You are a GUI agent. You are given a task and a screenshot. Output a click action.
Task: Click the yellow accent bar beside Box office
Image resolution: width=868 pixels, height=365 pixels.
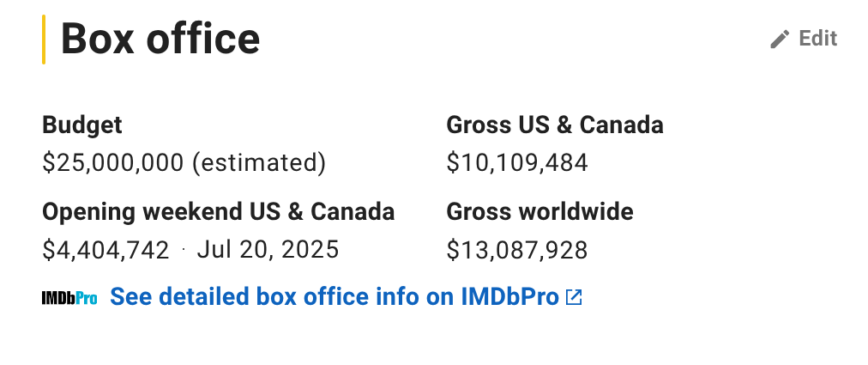pyautogui.click(x=44, y=40)
